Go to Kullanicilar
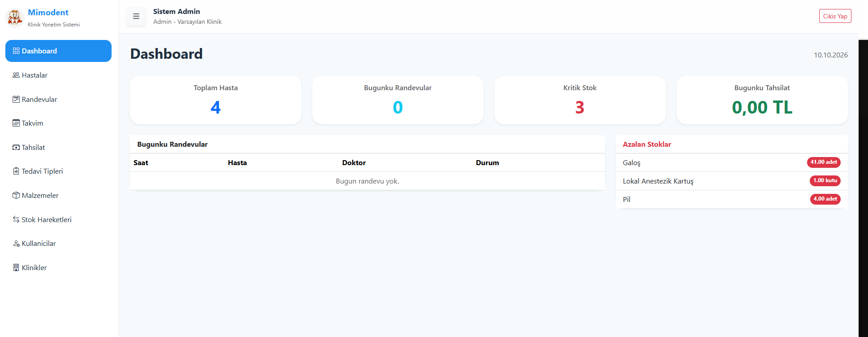The height and width of the screenshot is (337, 868). [58, 243]
